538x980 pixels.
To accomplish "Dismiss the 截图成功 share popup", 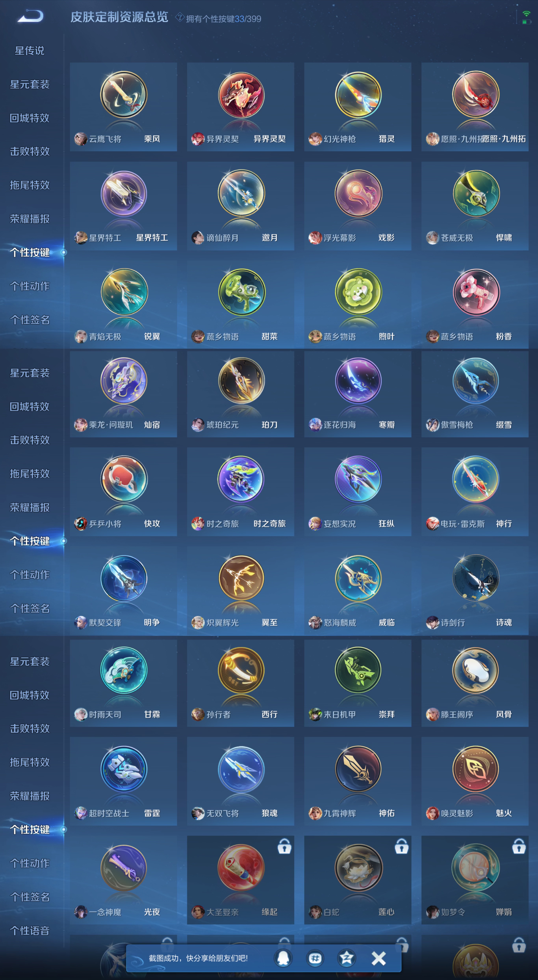I will click(378, 958).
